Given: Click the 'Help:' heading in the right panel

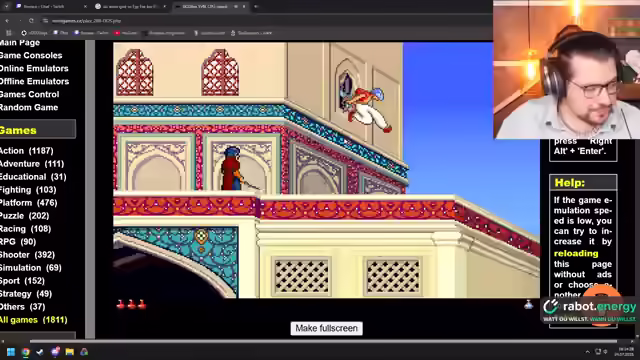Looking at the screenshot, I should click(x=569, y=183).
